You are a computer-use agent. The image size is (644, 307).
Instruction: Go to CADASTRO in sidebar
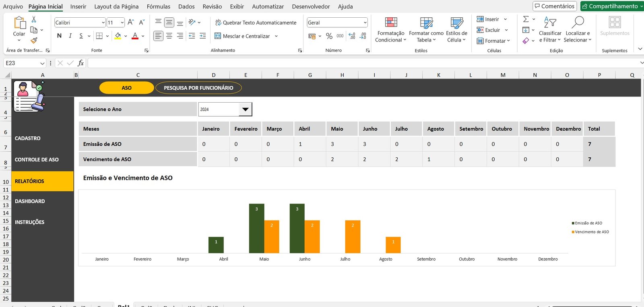[28, 138]
